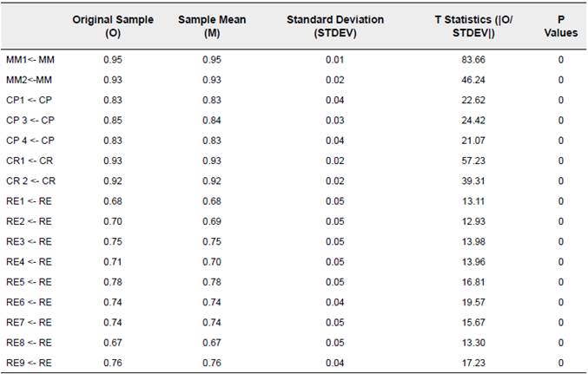The image size is (588, 374).
Task: Click the MM2<-MM row label
Action: click(x=30, y=79)
